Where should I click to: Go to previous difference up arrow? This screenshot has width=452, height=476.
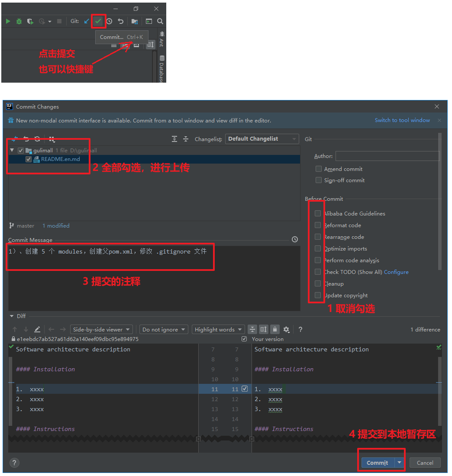click(x=15, y=329)
